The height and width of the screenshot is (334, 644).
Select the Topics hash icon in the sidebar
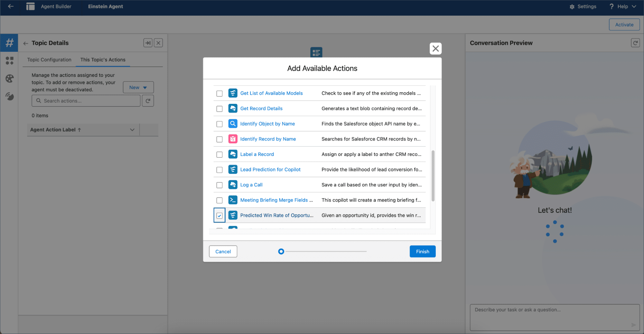coord(9,43)
